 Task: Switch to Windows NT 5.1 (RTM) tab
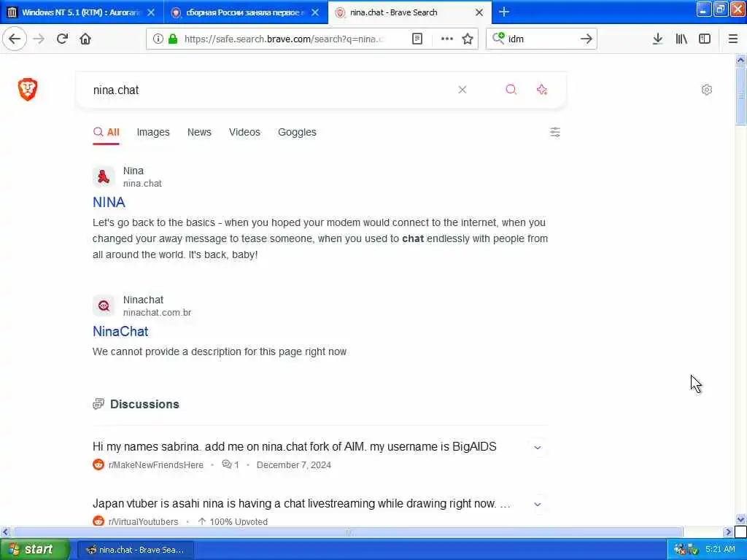[82, 12]
